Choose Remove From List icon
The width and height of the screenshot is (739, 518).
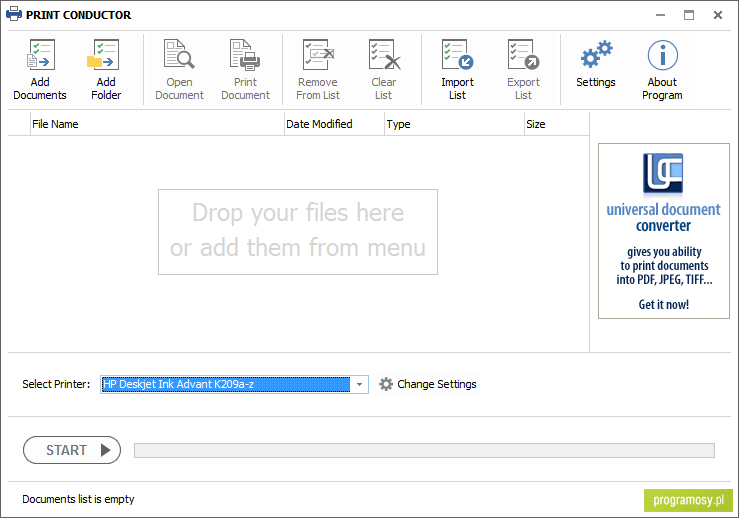pyautogui.click(x=318, y=55)
